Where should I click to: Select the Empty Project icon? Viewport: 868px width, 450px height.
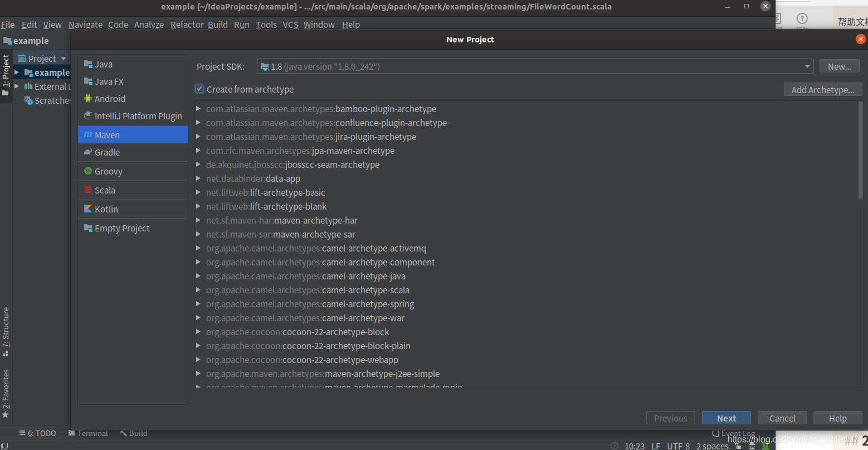pos(88,228)
